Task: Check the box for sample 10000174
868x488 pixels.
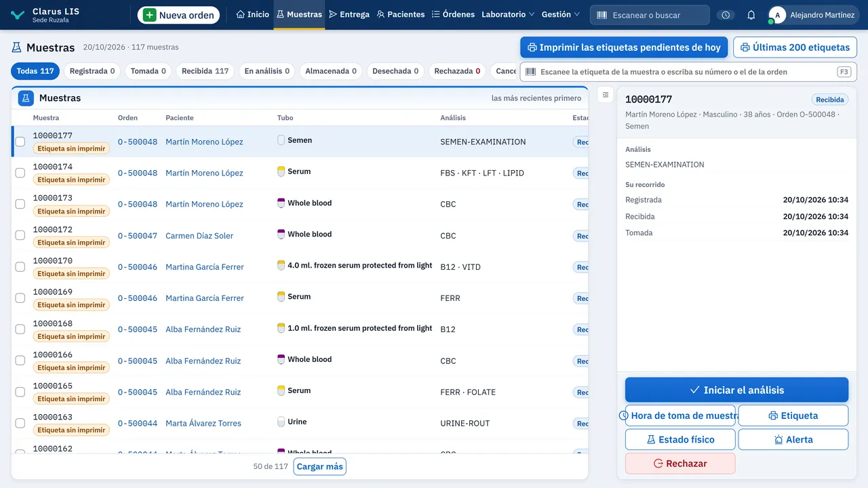Action: 20,173
